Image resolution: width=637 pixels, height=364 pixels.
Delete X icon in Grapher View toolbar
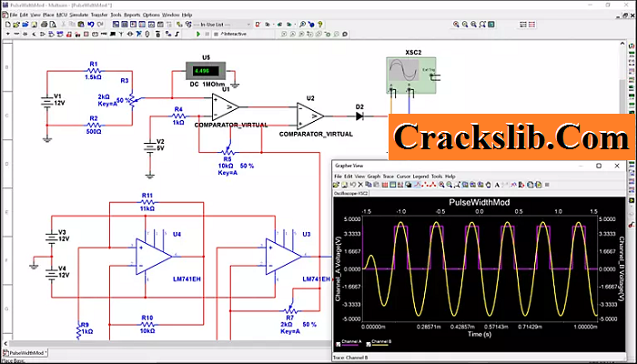click(x=360, y=185)
